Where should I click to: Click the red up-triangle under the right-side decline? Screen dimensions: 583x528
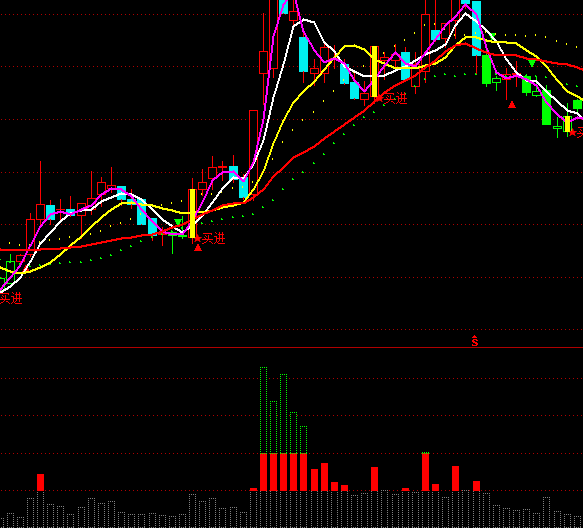[512, 105]
